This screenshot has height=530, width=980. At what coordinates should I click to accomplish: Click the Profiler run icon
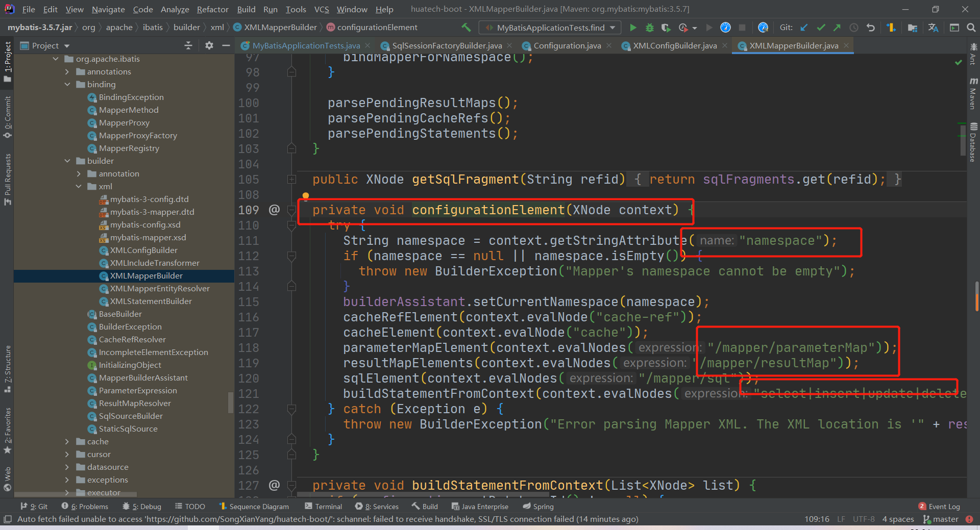coord(683,28)
